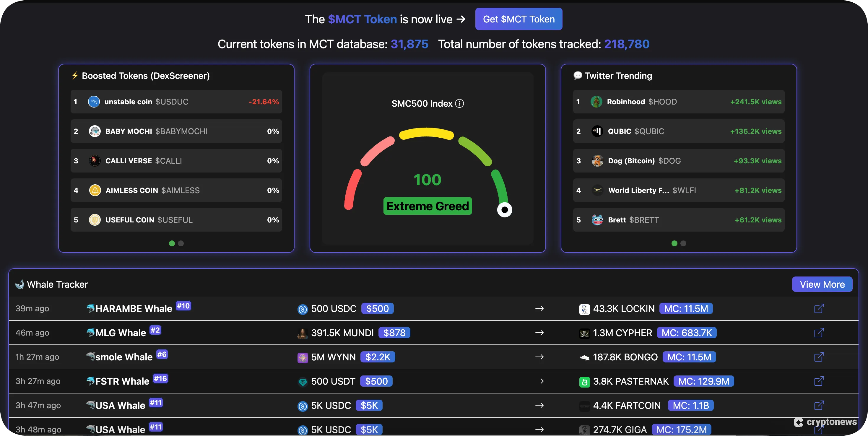Click the Brett token avatar icon
The height and width of the screenshot is (436, 868).
[597, 220]
